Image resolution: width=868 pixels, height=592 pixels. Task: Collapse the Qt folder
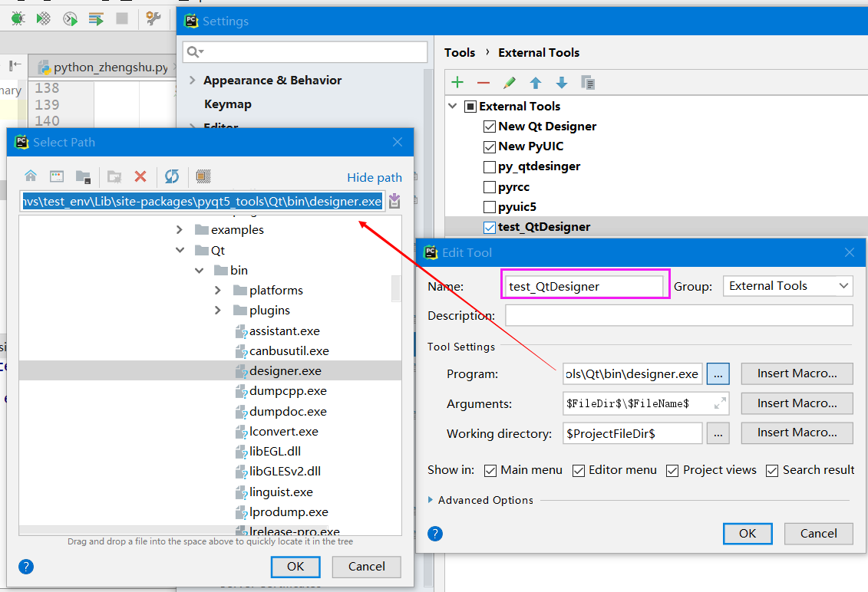coord(180,250)
